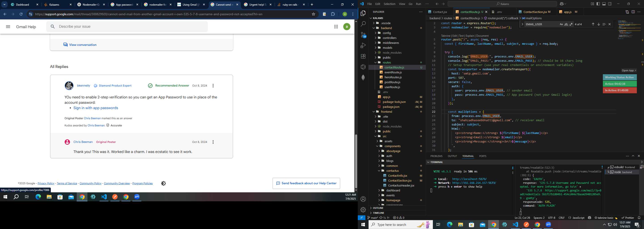Open VS Code notifications bell

[639, 218]
